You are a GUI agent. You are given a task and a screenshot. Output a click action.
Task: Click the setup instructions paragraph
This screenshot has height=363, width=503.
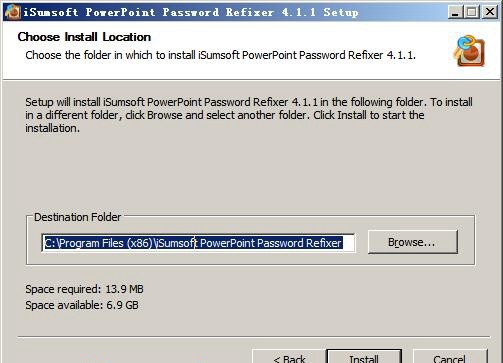pyautogui.click(x=249, y=115)
